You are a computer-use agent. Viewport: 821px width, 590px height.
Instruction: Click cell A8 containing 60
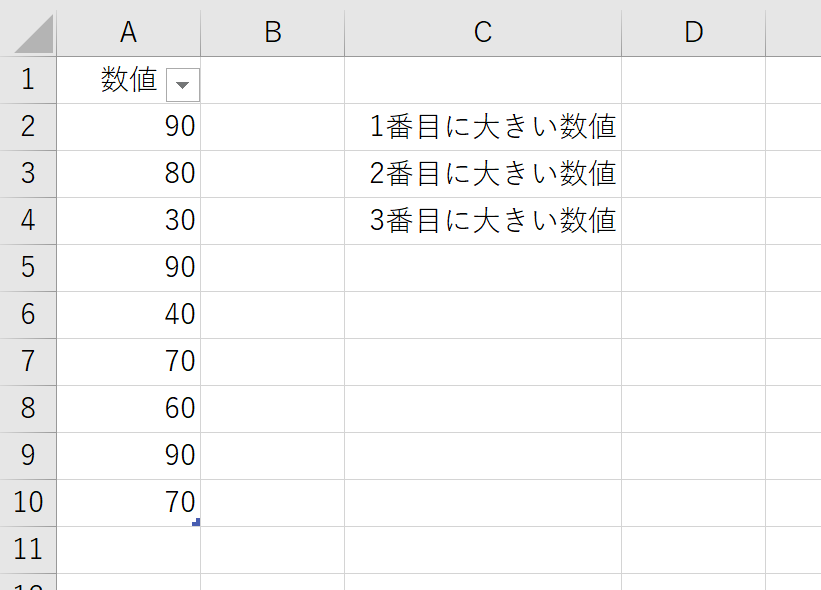click(x=128, y=408)
